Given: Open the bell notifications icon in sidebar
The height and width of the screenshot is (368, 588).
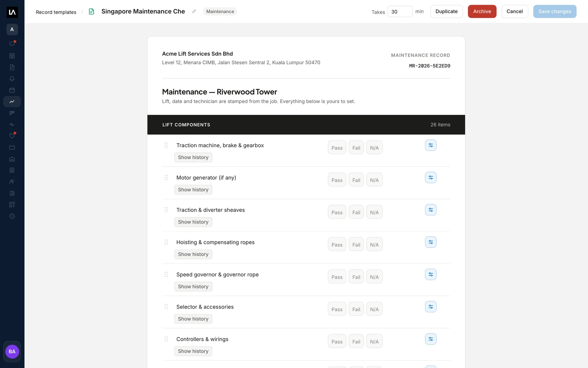Looking at the screenshot, I should [12, 79].
